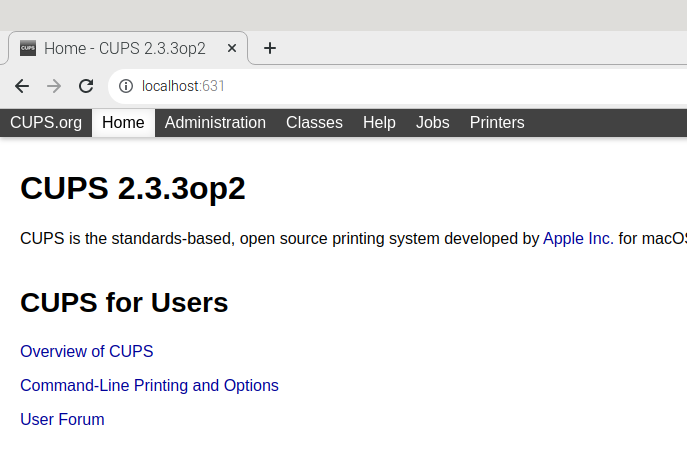Viewport: 687px width, 460px height.
Task: Open a new tab with plus button
Action: click(x=270, y=48)
